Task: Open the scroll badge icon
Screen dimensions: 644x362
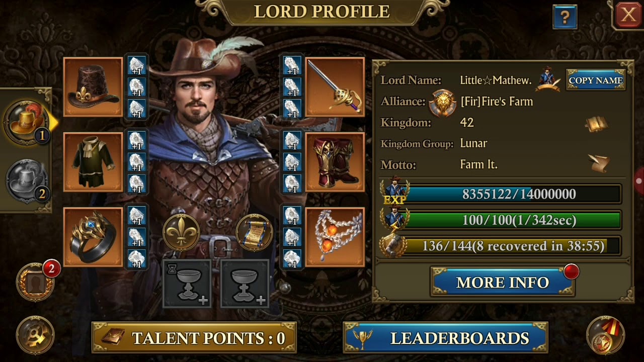Action: pos(254,233)
